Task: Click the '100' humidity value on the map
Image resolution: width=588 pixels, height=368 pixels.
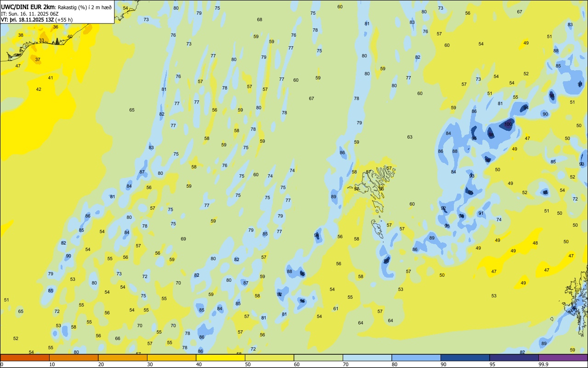Action: 508,124
